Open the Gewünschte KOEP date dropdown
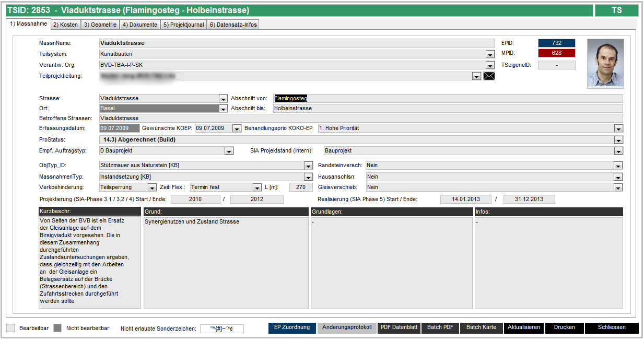 coord(237,128)
